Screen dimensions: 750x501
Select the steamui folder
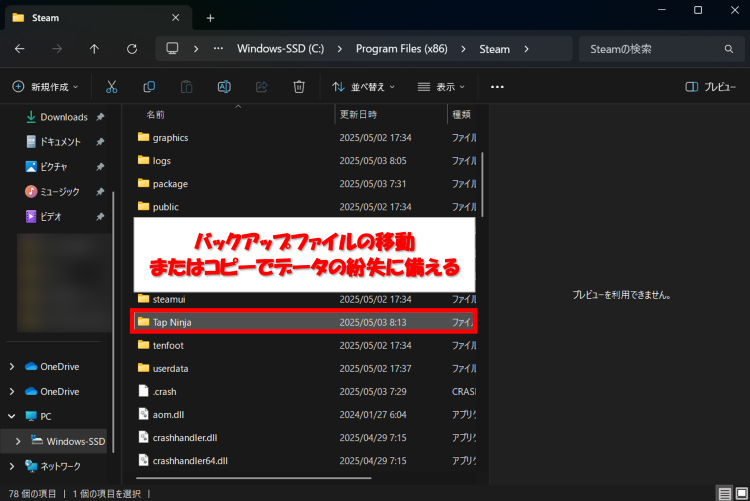pos(304,299)
